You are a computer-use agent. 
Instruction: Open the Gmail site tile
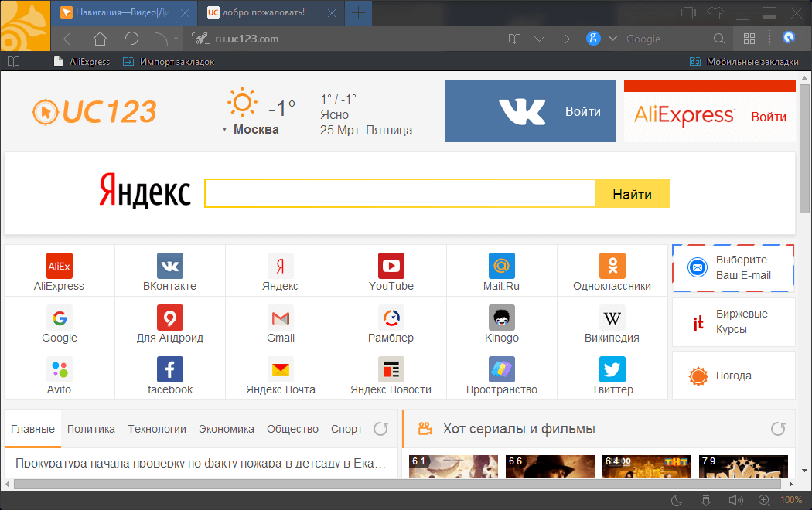[x=281, y=323]
